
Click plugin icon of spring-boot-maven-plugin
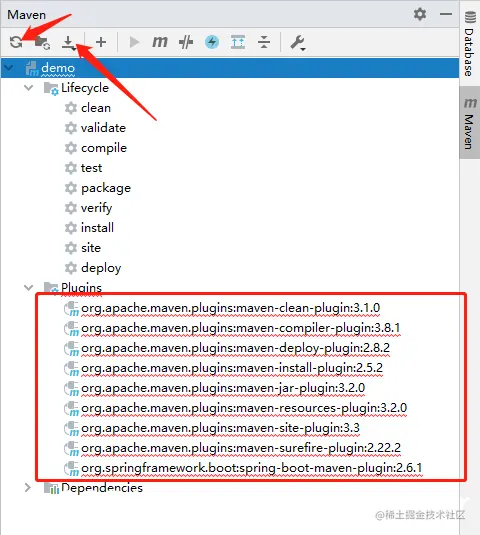pyautogui.click(x=71, y=468)
